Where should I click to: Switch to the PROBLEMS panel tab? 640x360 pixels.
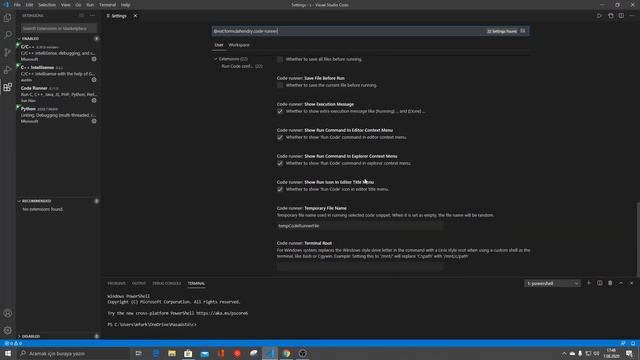coord(116,283)
